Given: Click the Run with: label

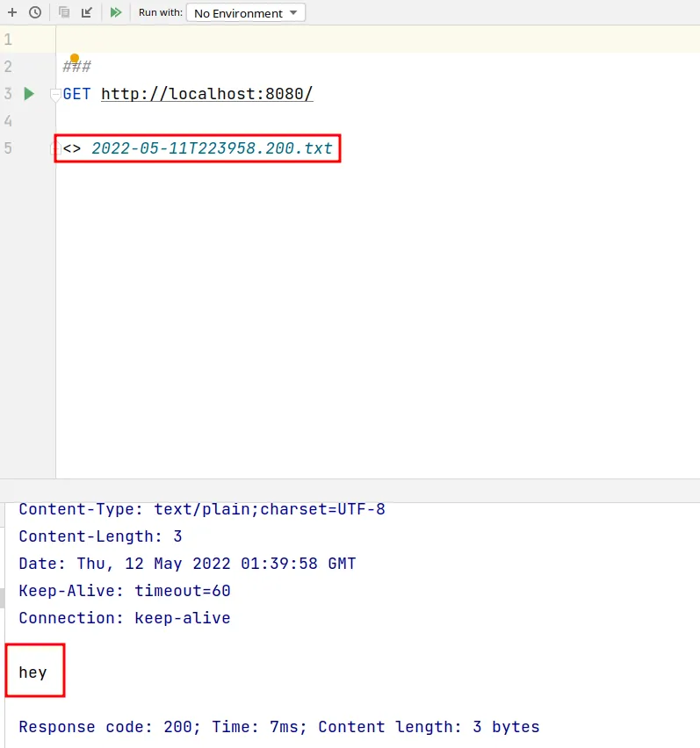Looking at the screenshot, I should pyautogui.click(x=161, y=12).
